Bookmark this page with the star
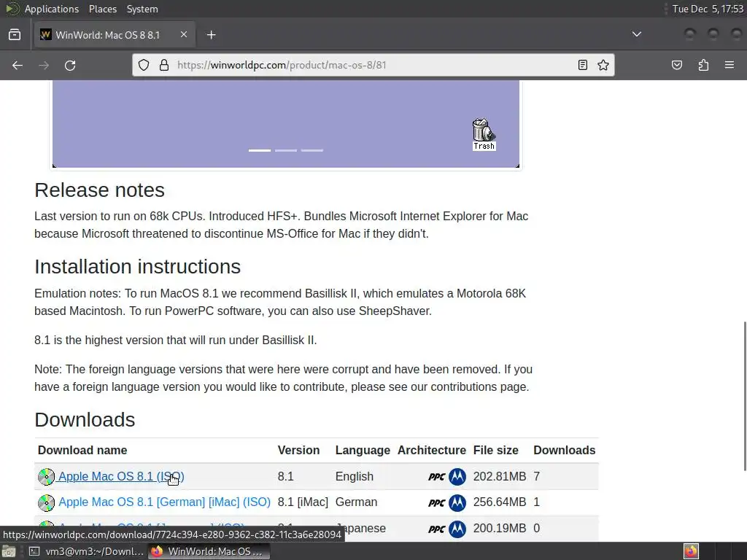747x560 pixels. click(x=603, y=65)
